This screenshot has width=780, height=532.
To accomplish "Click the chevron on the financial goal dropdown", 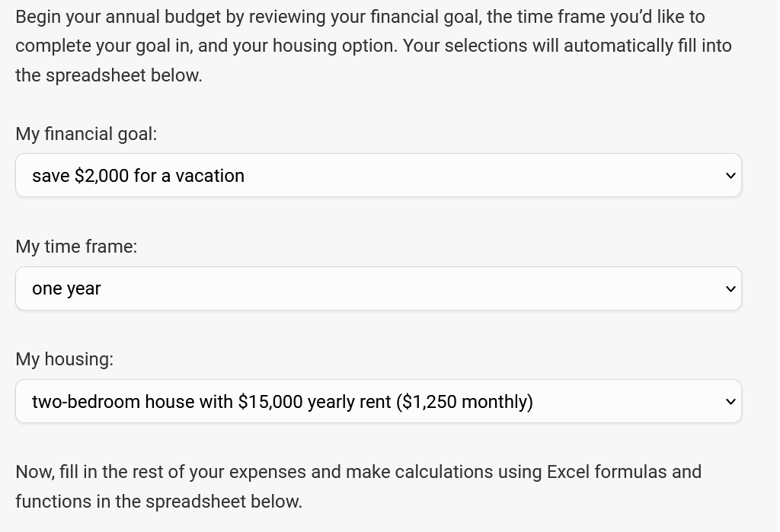I will 730,175.
